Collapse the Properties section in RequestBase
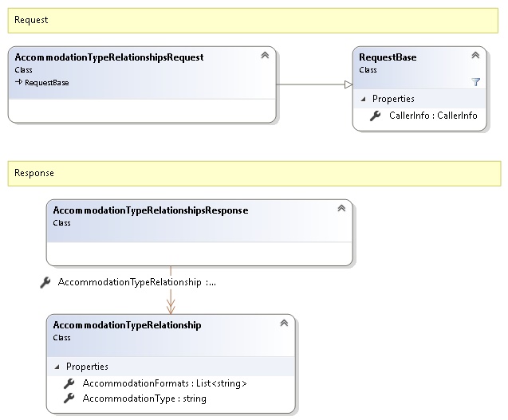 (364, 99)
